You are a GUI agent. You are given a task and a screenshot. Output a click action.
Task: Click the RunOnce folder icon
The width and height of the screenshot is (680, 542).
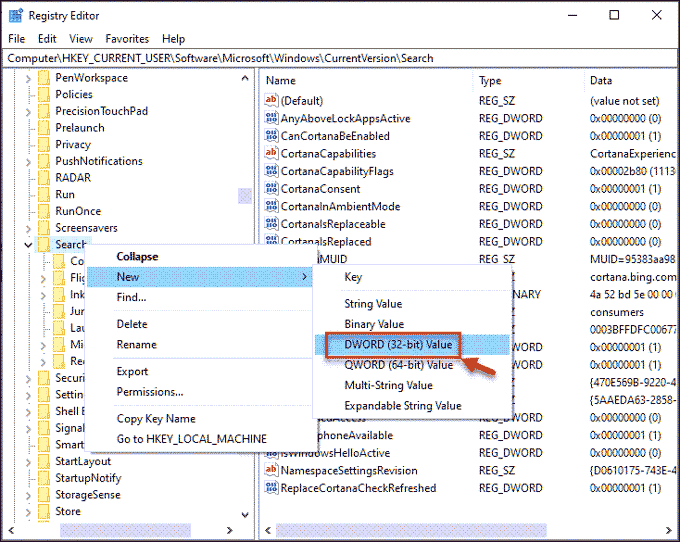[x=44, y=211]
